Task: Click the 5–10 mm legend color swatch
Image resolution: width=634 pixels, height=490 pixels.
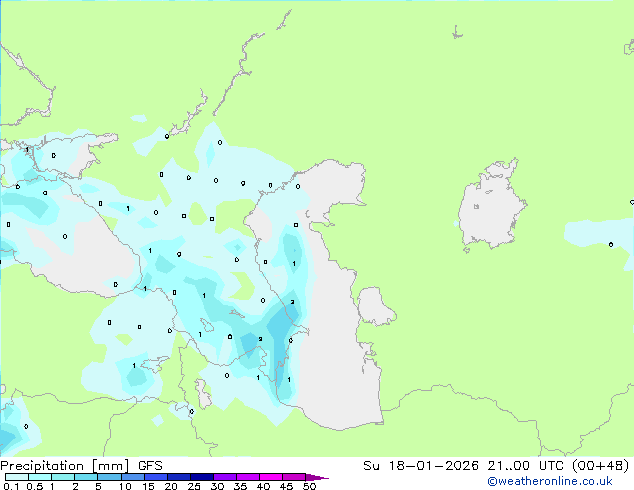Action: pos(109,477)
